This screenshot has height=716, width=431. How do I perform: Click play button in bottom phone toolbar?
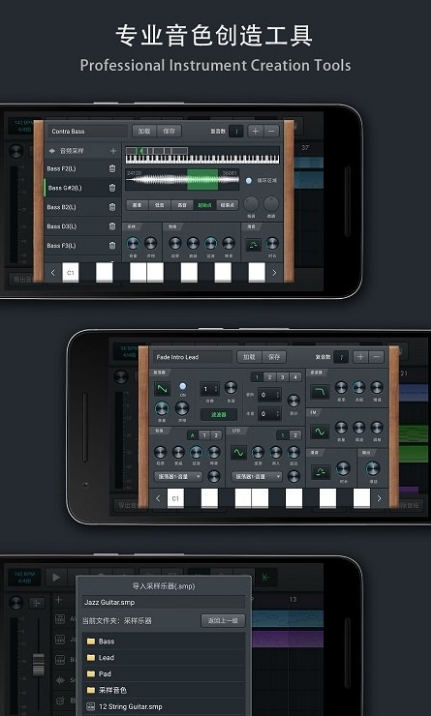click(x=56, y=577)
